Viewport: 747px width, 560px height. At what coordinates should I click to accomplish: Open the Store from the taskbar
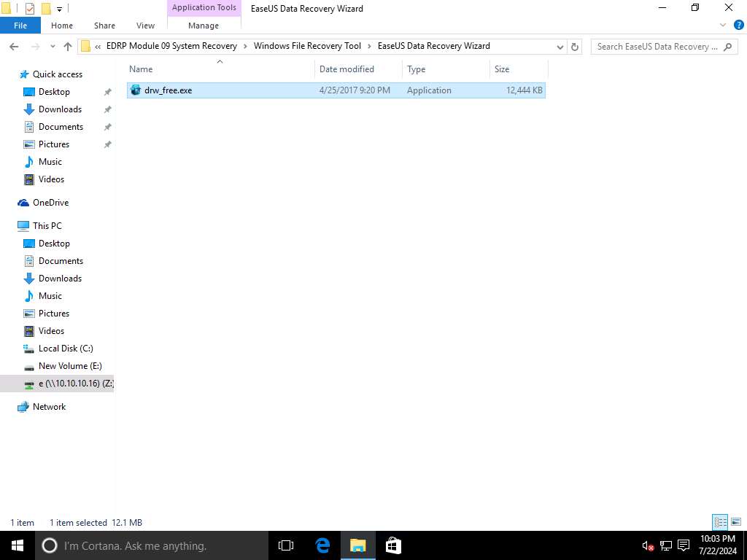coord(393,545)
